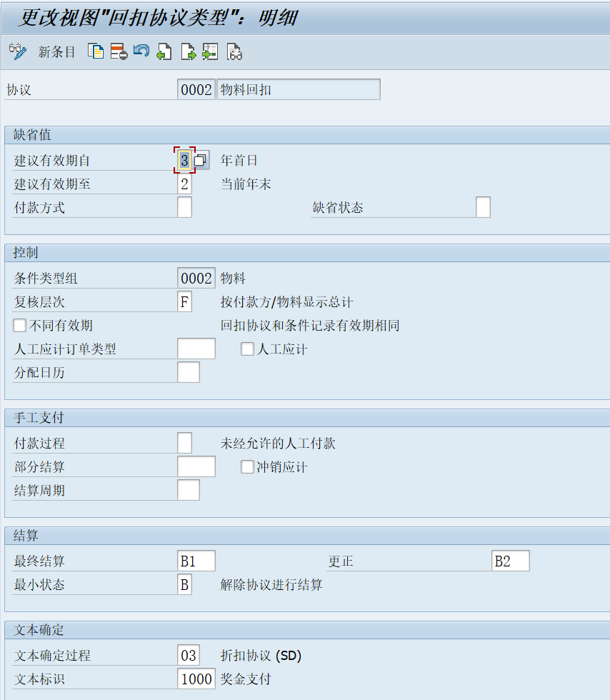Click the other entry selection icon
Screen dimensions: 610x700
tap(210, 51)
